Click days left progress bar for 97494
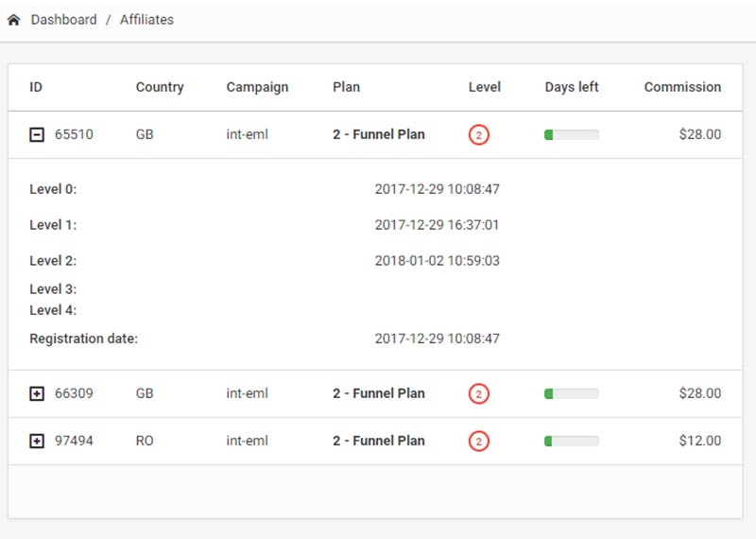This screenshot has height=539, width=756. pyautogui.click(x=572, y=442)
